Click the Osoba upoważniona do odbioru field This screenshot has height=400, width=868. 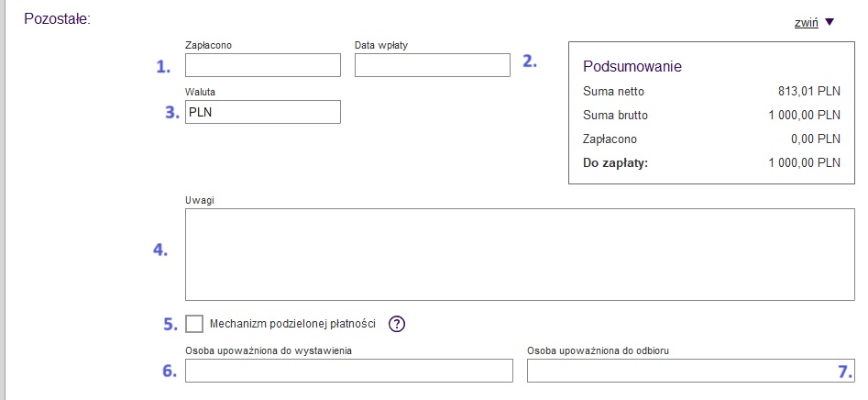click(690, 371)
